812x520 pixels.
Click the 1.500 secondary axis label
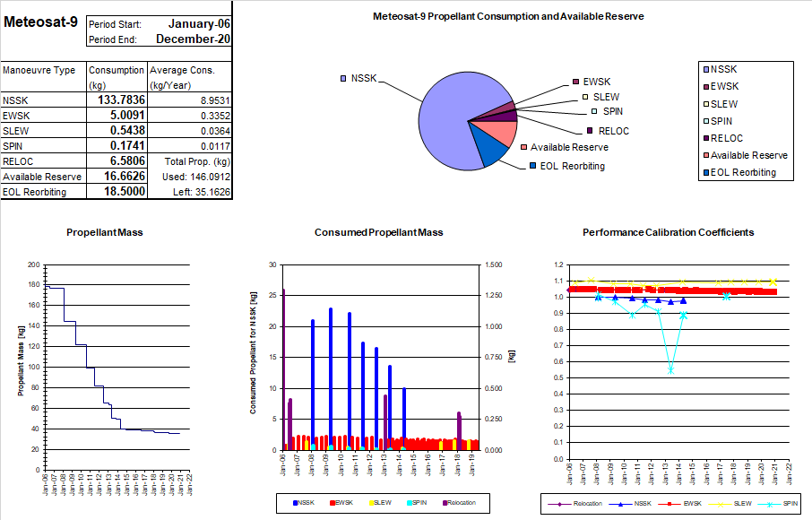click(494, 264)
